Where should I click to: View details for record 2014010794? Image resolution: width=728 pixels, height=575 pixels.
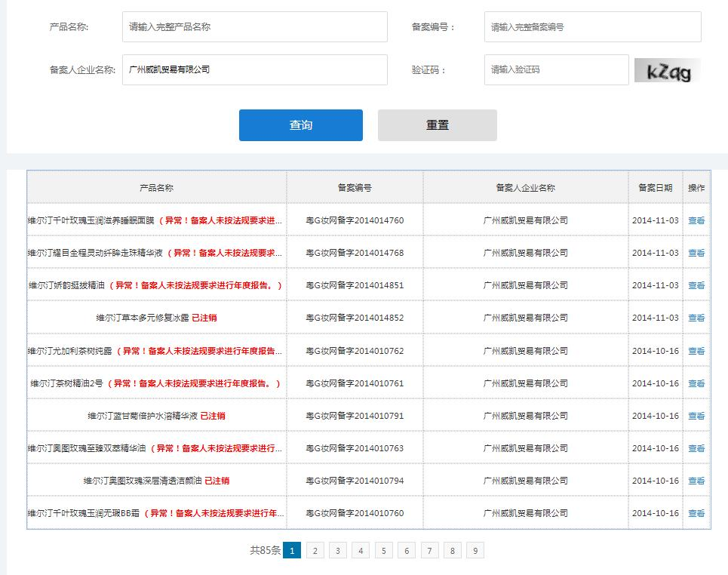[696, 481]
